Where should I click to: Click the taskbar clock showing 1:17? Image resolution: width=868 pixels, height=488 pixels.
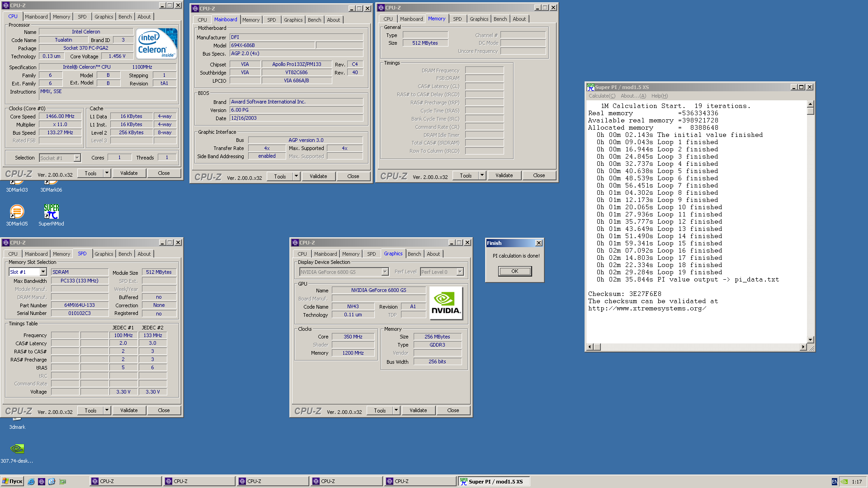coord(857,482)
